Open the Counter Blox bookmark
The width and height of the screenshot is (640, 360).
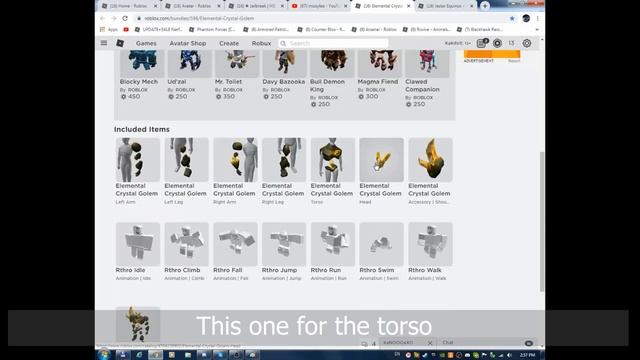(x=321, y=29)
